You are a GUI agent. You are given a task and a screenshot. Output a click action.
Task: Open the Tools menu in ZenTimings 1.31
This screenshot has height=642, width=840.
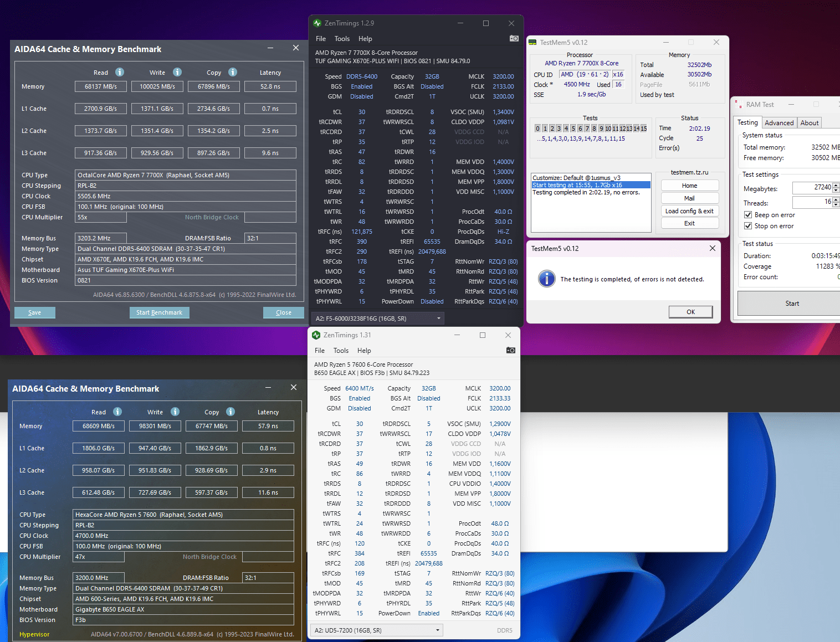point(341,351)
